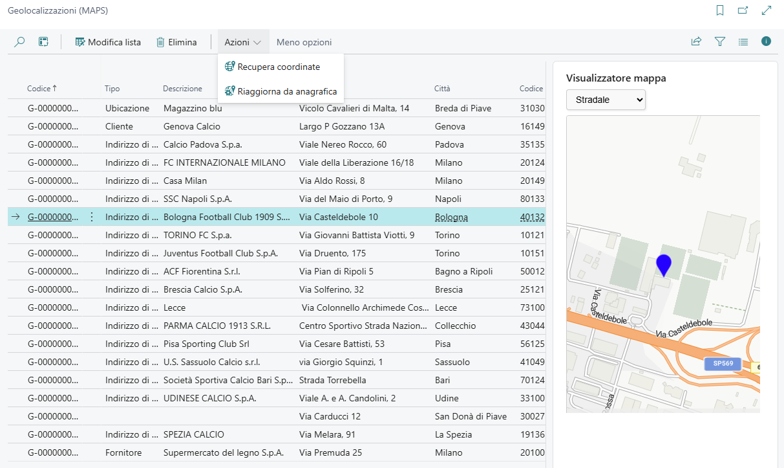Click the underlined 40132 postal code

point(532,217)
